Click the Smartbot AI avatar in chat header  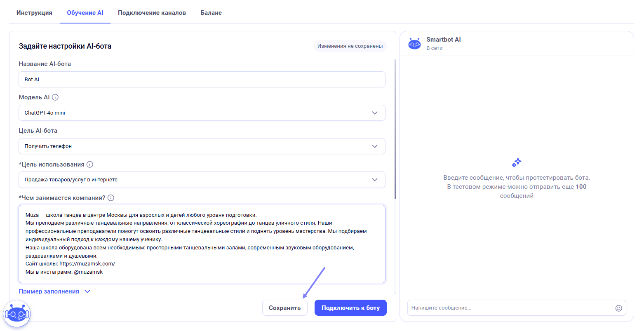tap(414, 43)
